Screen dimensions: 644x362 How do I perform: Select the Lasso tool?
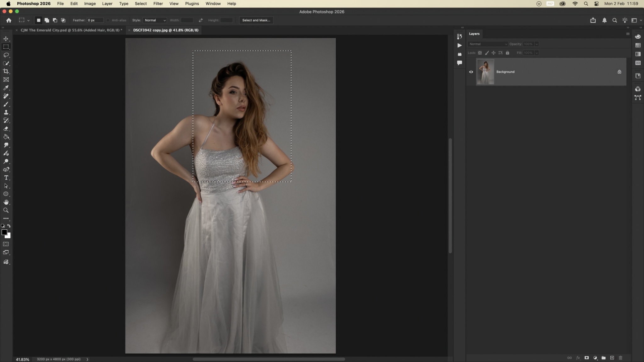tap(6, 55)
